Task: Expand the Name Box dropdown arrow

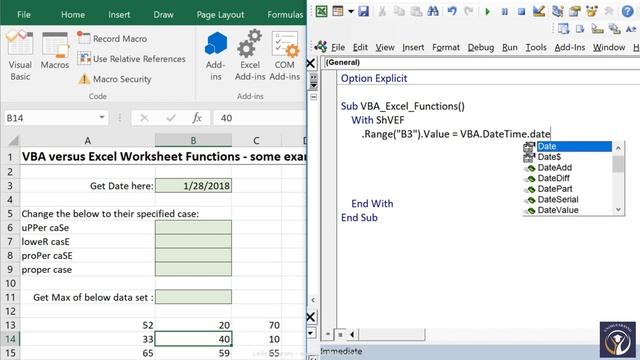Action: 102,118
